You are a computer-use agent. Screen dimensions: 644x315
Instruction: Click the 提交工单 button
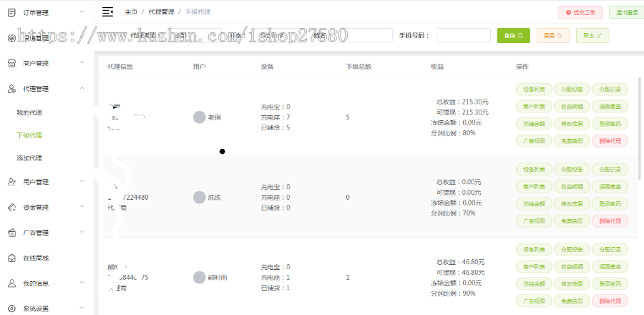[x=580, y=12]
